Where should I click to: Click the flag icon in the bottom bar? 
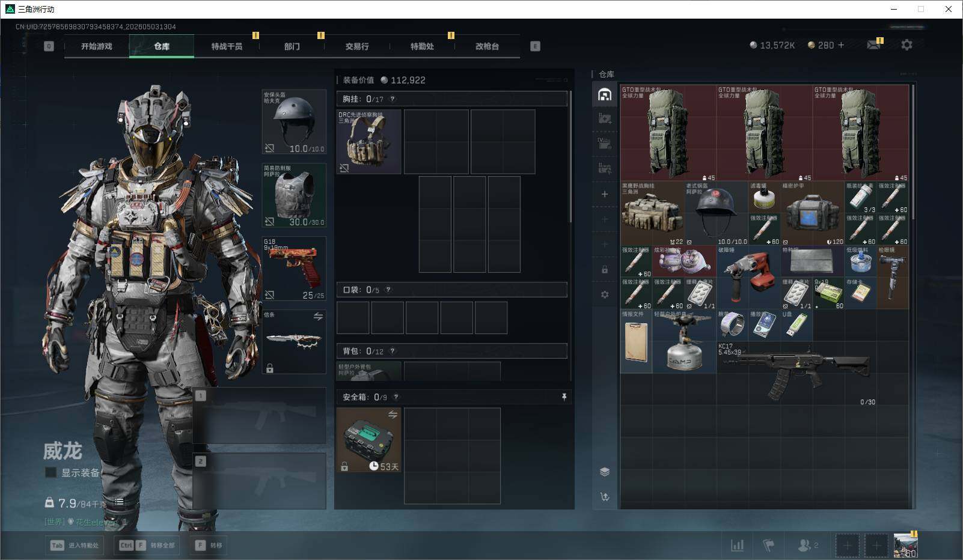pyautogui.click(x=769, y=545)
